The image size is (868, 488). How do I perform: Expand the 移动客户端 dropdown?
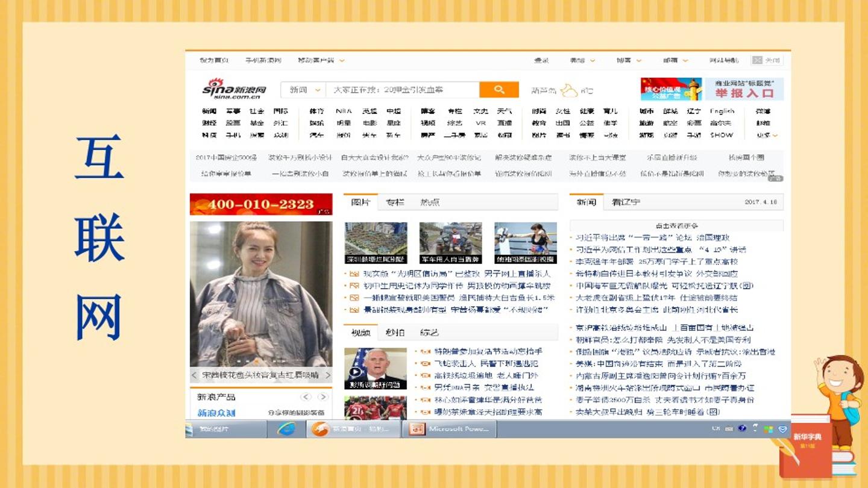(321, 60)
